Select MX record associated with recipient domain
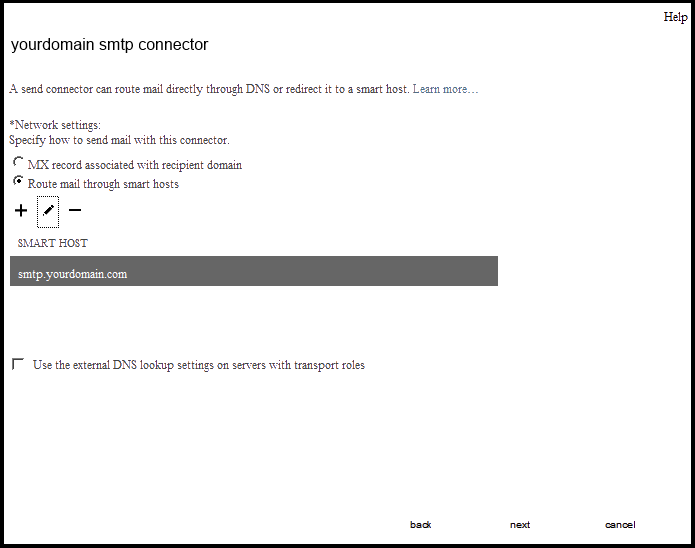This screenshot has width=695, height=548. tap(18, 162)
